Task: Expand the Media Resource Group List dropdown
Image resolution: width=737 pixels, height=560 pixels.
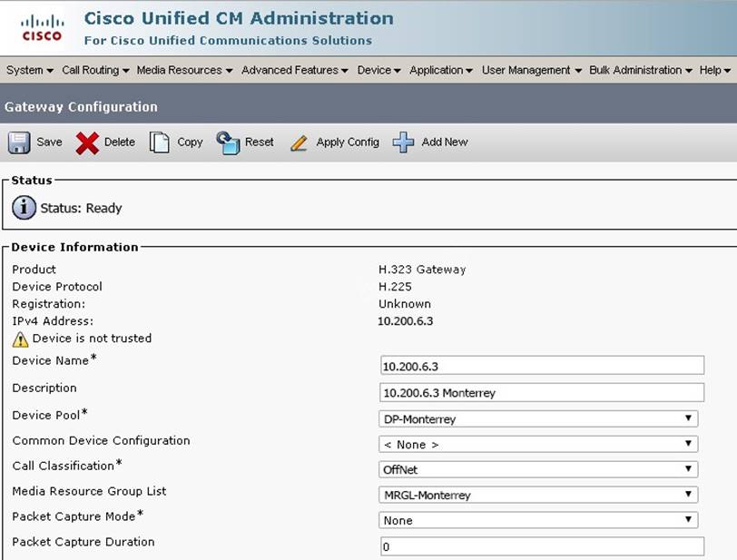Action: coord(538,496)
